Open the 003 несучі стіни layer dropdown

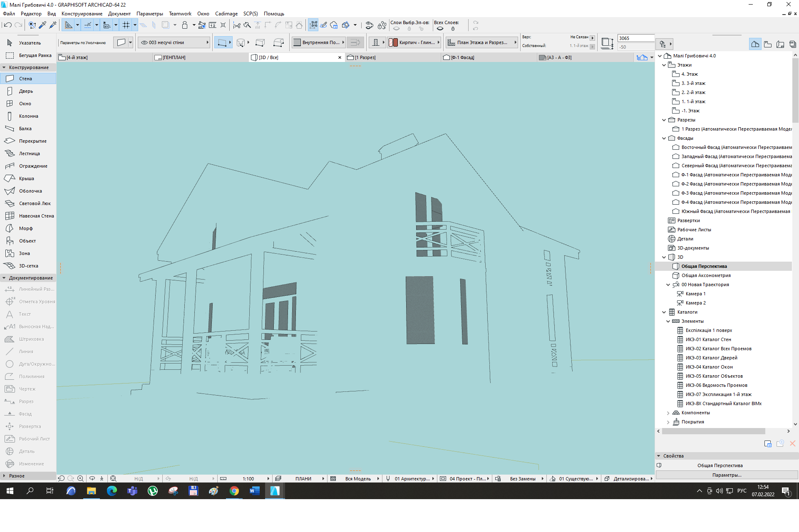tap(174, 42)
